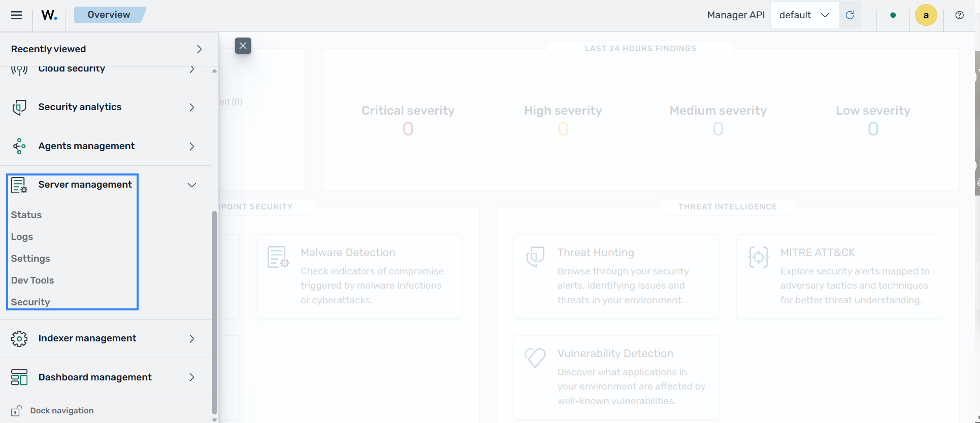Open the Security page link

pyautogui.click(x=31, y=302)
